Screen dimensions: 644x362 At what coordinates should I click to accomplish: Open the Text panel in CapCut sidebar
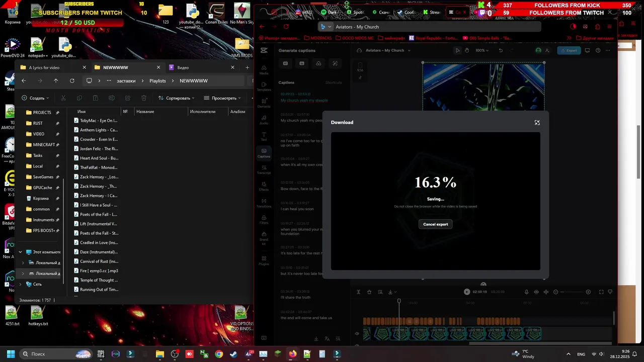tap(264, 135)
